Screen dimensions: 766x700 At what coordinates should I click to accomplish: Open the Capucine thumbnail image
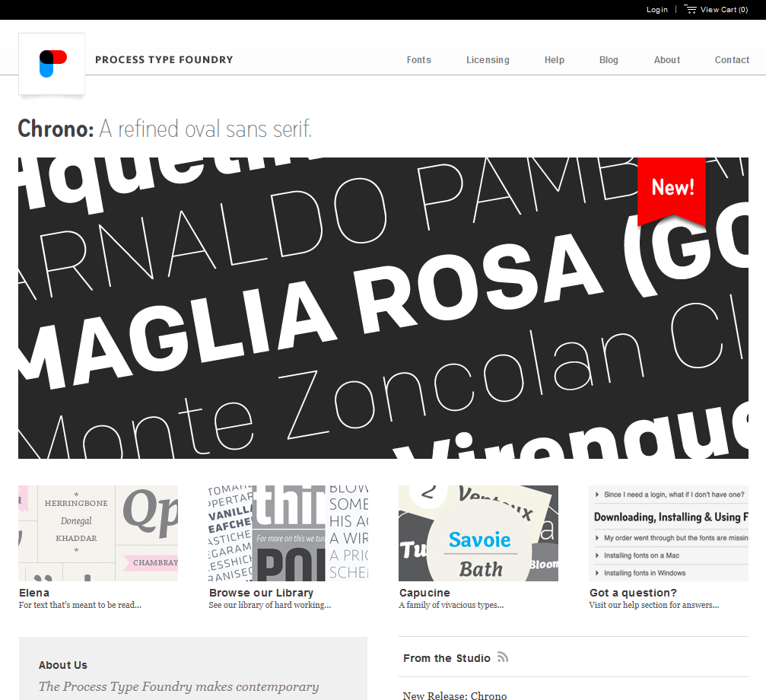(x=478, y=533)
